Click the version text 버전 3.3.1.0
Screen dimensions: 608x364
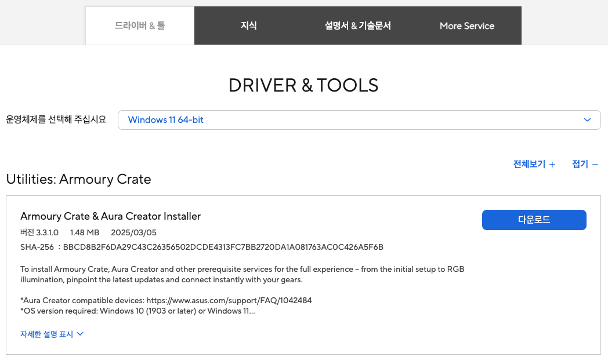(x=39, y=233)
